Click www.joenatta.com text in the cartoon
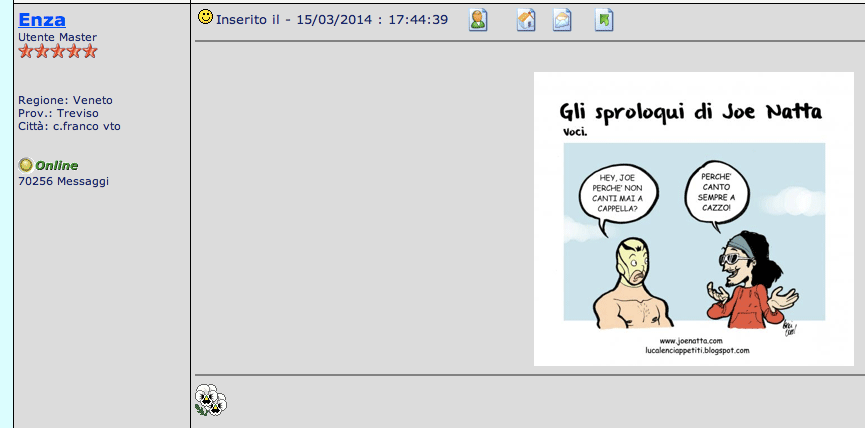This screenshot has height=428, width=865. coord(691,341)
